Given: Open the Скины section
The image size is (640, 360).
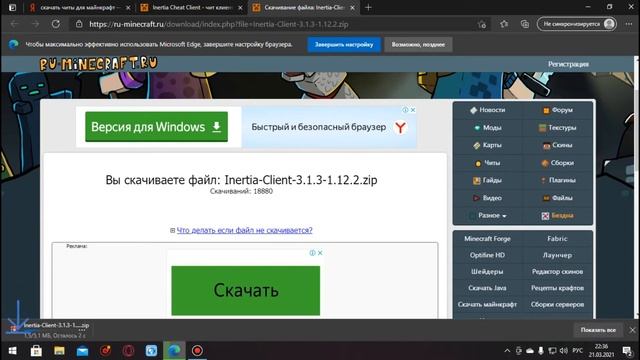Looking at the screenshot, I should pyautogui.click(x=558, y=145).
